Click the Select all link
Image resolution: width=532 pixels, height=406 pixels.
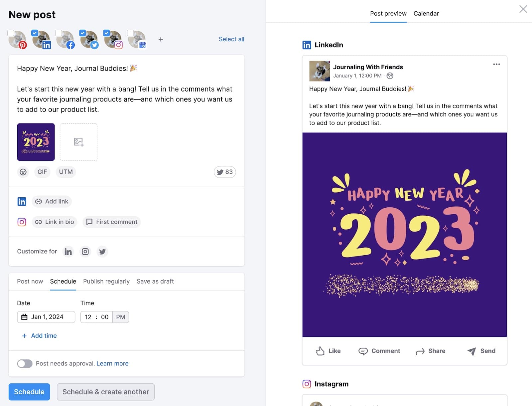(x=231, y=39)
